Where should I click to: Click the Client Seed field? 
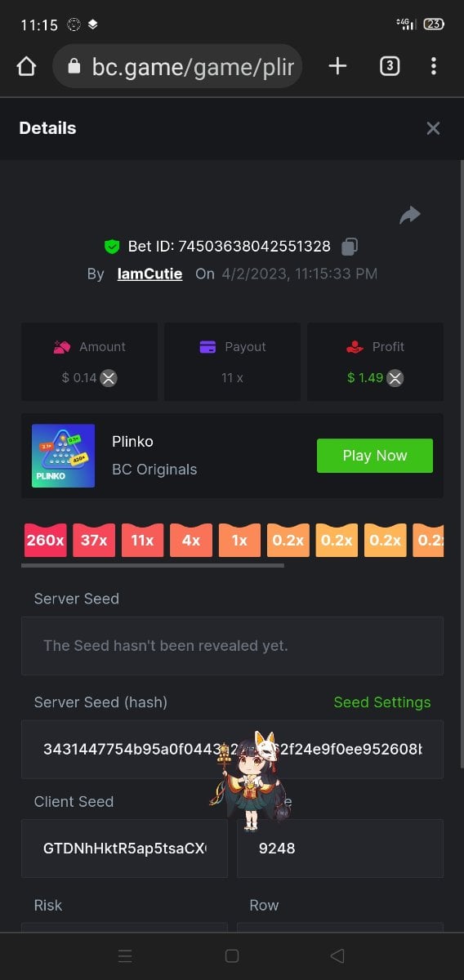click(124, 849)
